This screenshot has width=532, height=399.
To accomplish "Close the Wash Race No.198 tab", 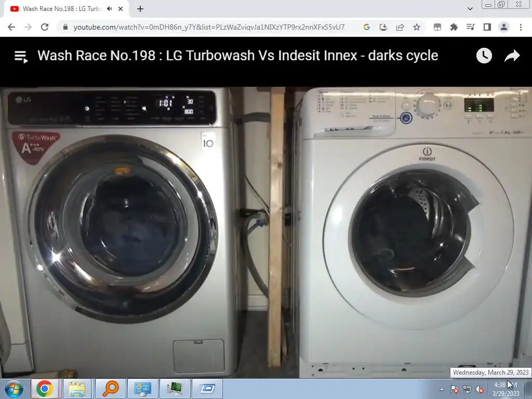I will tap(121, 9).
